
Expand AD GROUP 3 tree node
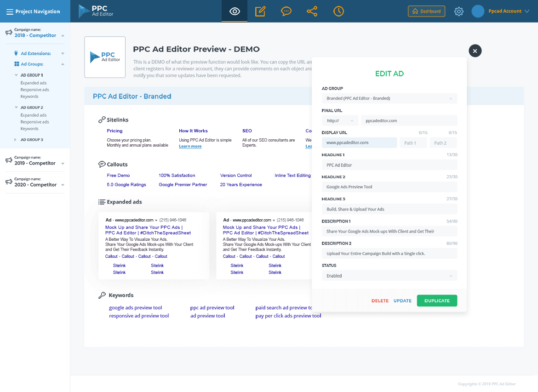(x=16, y=140)
